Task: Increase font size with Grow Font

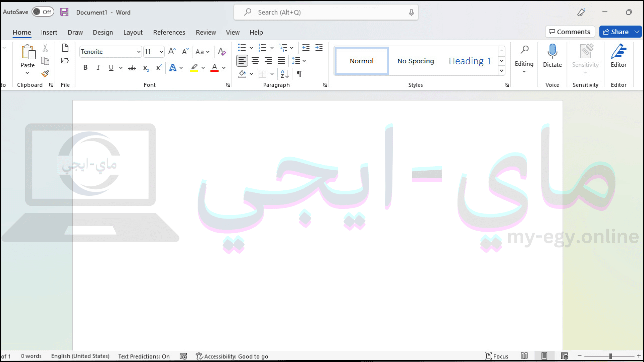Action: tap(172, 51)
